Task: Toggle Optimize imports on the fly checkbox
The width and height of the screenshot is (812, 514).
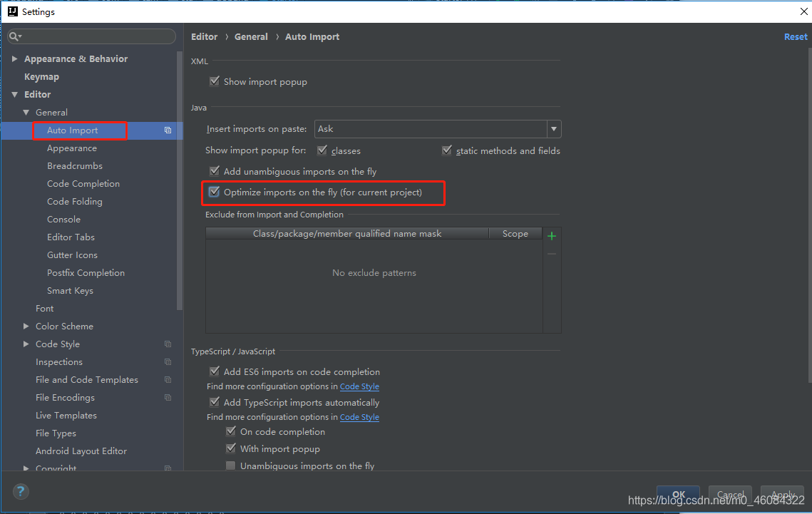Action: click(x=215, y=192)
